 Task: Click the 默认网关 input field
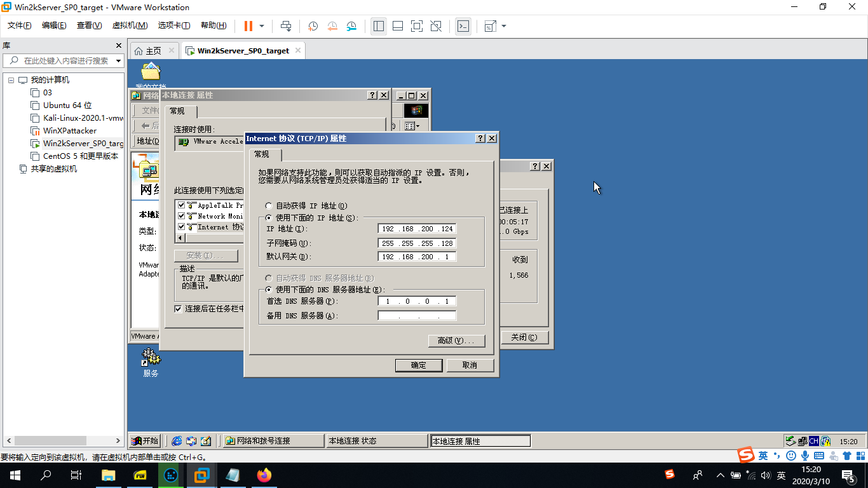pyautogui.click(x=417, y=257)
